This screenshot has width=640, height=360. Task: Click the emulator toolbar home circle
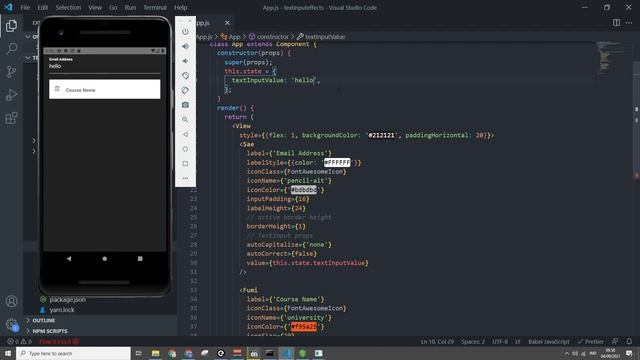click(x=185, y=149)
